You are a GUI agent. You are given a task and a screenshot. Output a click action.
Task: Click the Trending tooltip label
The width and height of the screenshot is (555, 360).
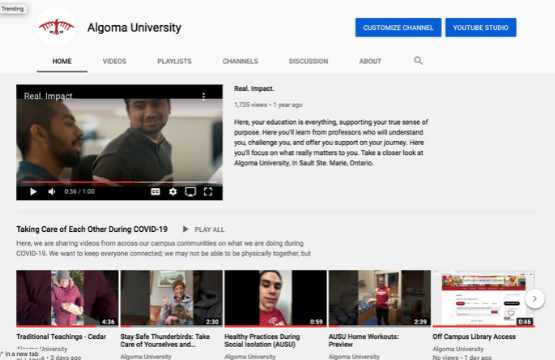[x=13, y=8]
